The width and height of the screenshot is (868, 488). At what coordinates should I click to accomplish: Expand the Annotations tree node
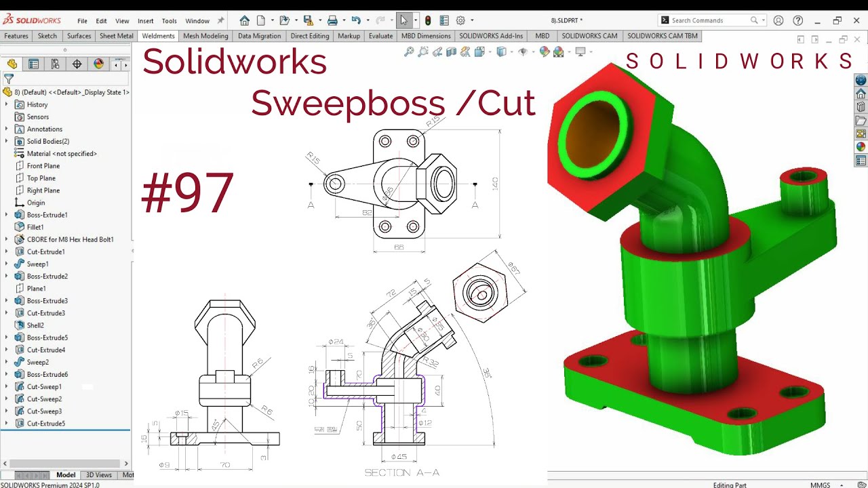(x=7, y=129)
